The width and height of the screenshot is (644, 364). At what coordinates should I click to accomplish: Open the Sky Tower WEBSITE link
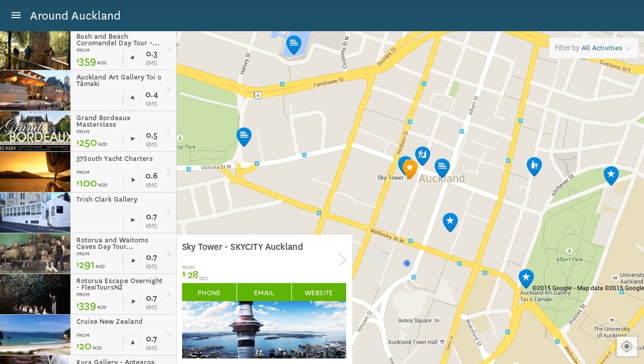click(x=319, y=292)
